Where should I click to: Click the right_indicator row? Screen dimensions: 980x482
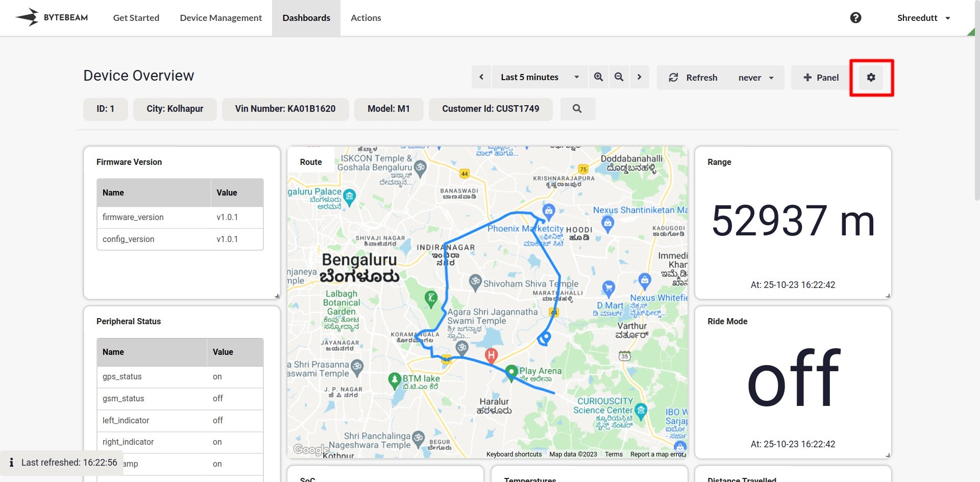180,442
